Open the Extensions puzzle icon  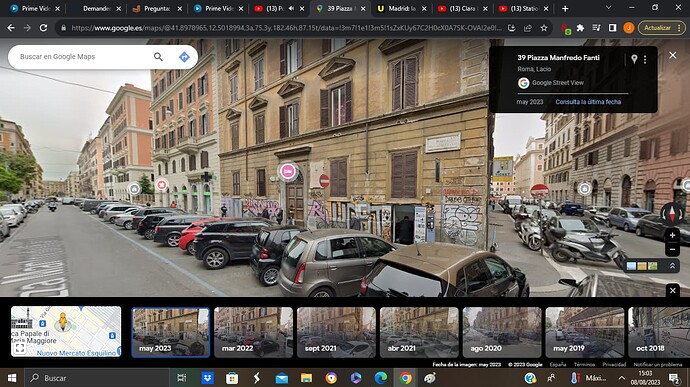click(580, 28)
